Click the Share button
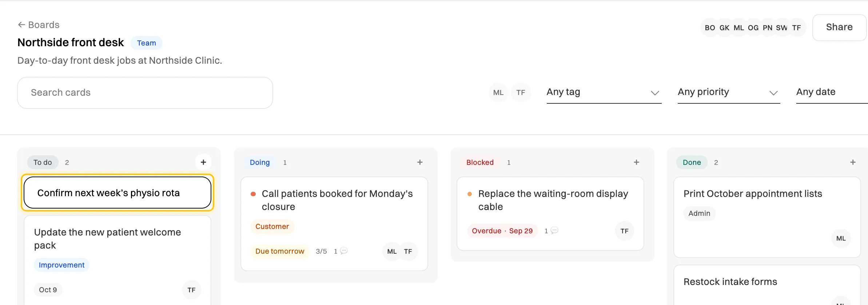The width and height of the screenshot is (868, 305). coord(839,27)
